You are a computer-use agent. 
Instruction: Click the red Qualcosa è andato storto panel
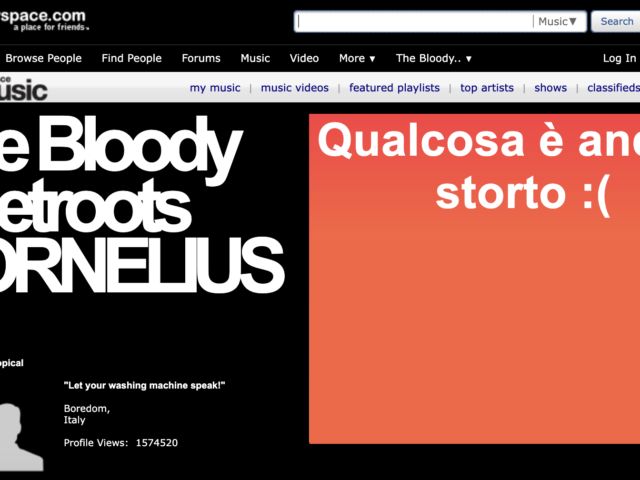pos(474,279)
